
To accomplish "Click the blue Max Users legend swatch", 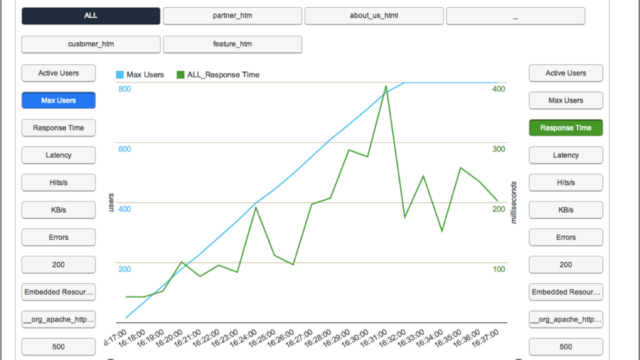I will tap(120, 75).
